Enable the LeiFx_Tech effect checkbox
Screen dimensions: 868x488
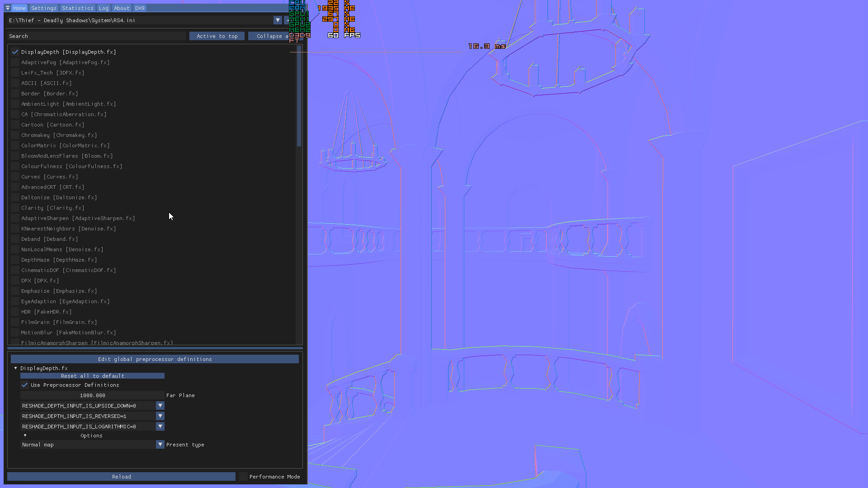(x=15, y=73)
